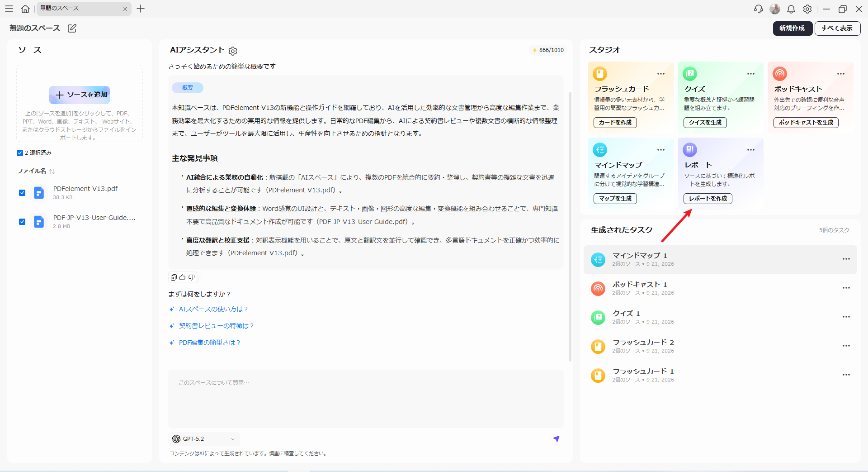
Task: Click the 新規作成 button
Action: point(792,28)
